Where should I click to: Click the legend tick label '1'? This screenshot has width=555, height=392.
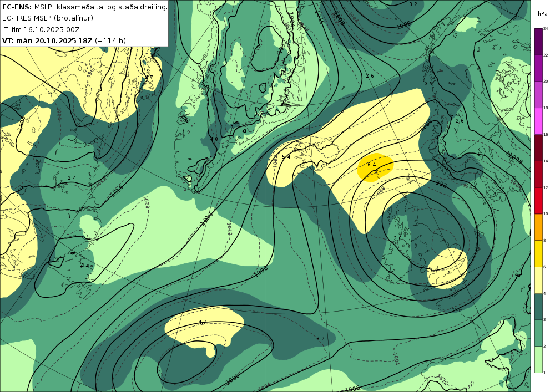(544, 373)
